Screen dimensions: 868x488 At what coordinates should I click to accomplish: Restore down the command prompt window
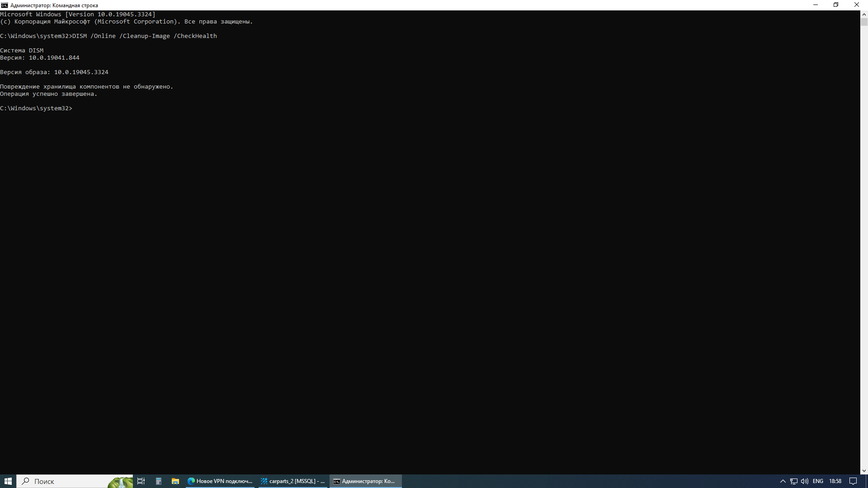[x=836, y=5]
